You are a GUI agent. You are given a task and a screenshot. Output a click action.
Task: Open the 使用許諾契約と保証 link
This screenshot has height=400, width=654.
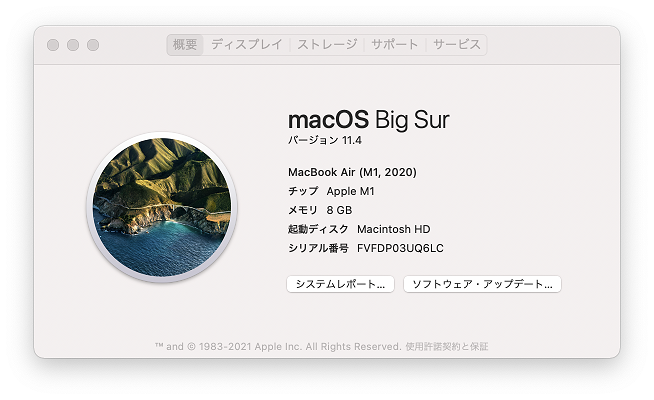tap(447, 346)
